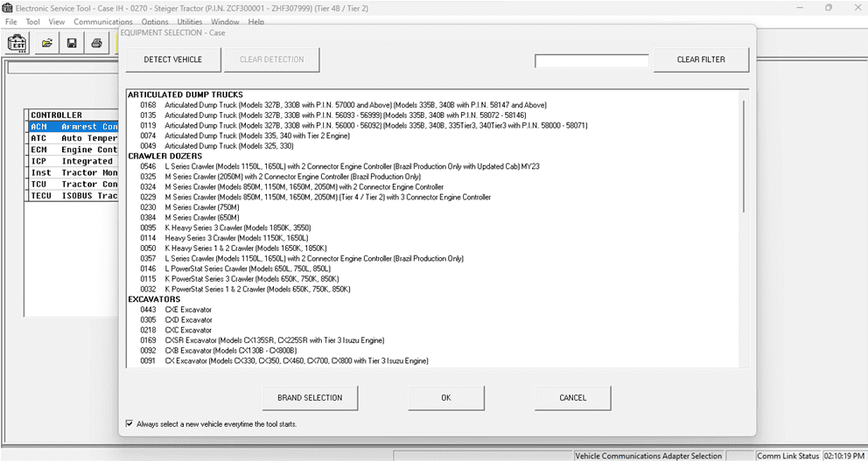Screen dimensions: 868x461
Task: Select the ACM Armrest controller row
Action: click(73, 127)
